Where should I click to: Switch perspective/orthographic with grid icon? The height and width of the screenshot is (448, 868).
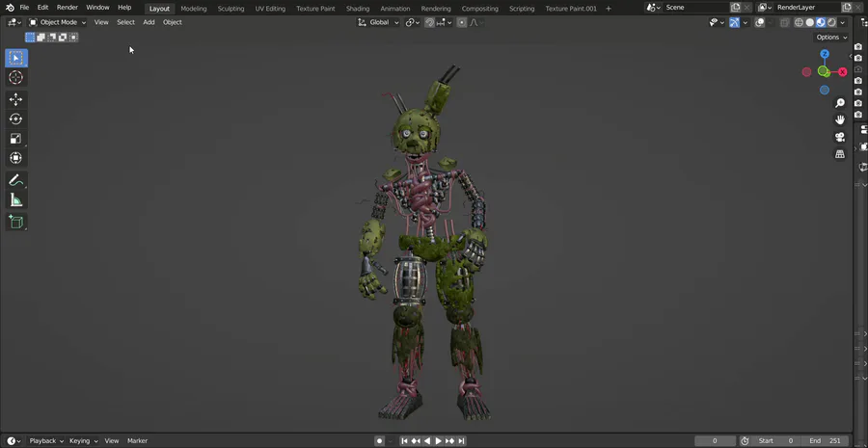pos(840,154)
